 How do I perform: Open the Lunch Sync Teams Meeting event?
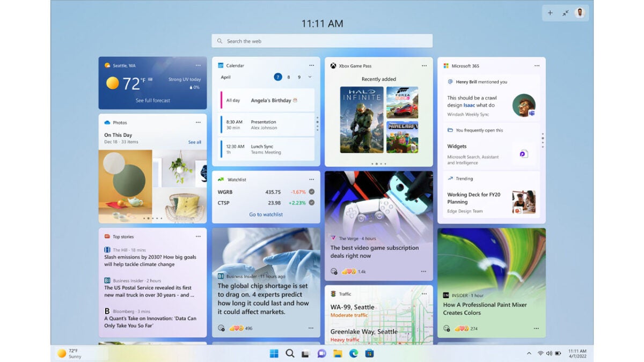point(267,149)
